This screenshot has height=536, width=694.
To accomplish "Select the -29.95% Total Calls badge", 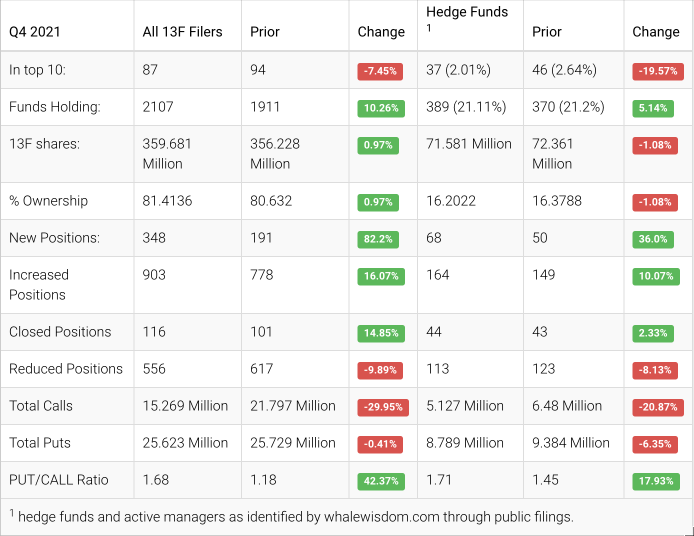I will (x=380, y=407).
